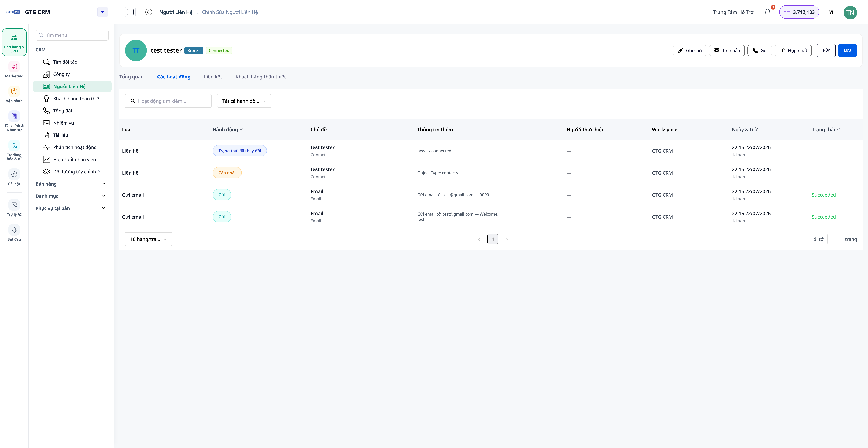Open Vận hành operations module
Screen dimensions: 868x448
click(14, 95)
